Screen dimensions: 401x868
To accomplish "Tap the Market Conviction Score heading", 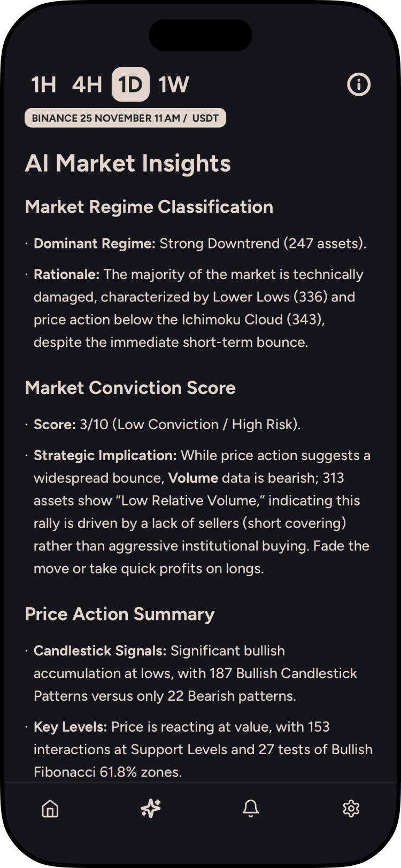I will click(130, 387).
